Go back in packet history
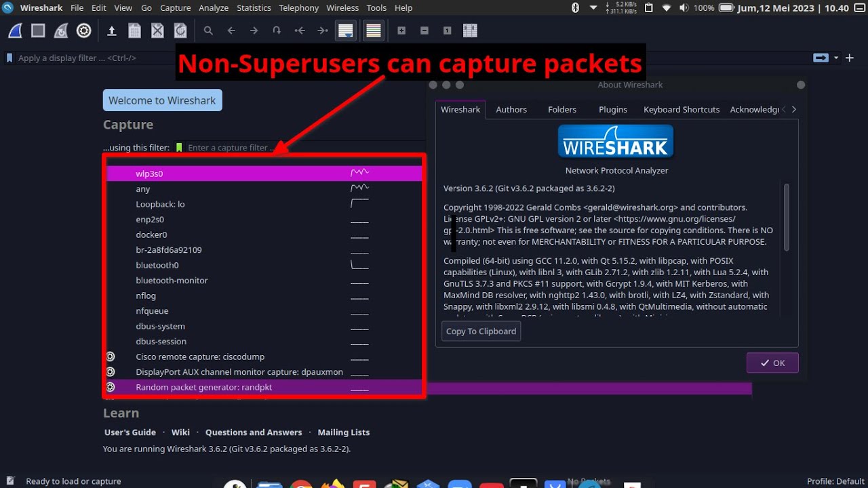Screen dimensions: 868x488 (231, 30)
